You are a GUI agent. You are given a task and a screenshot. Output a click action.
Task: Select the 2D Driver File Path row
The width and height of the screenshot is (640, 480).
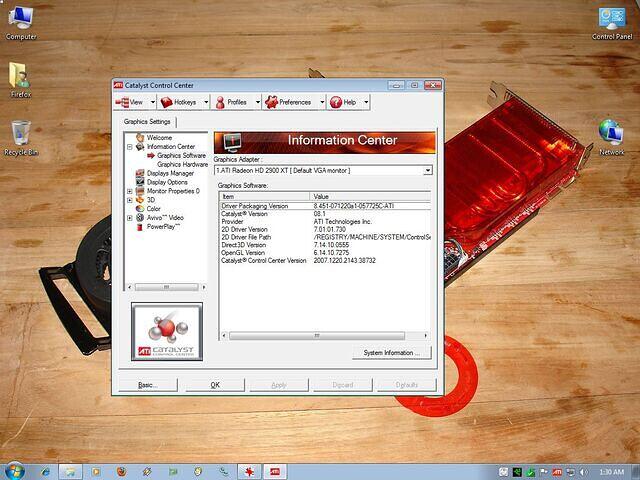tap(325, 237)
